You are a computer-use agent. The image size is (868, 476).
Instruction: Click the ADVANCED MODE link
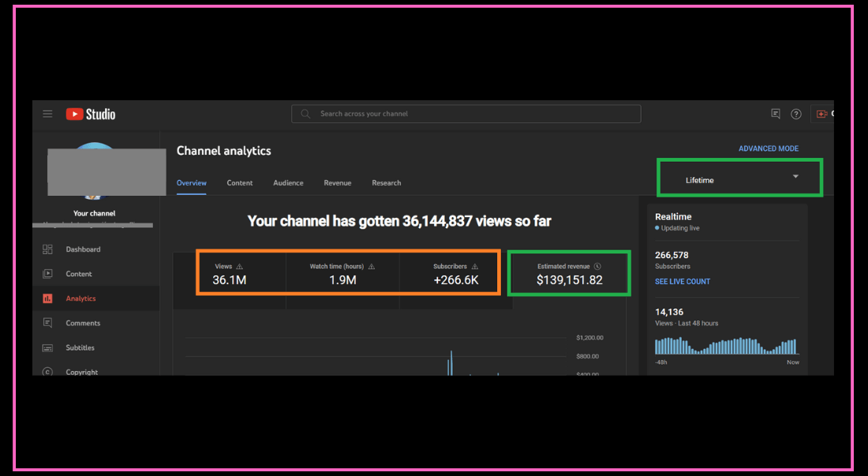click(x=768, y=148)
